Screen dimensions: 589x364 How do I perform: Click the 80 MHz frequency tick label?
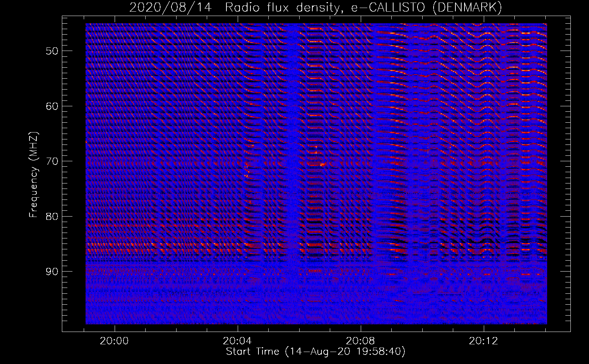pyautogui.click(x=52, y=217)
